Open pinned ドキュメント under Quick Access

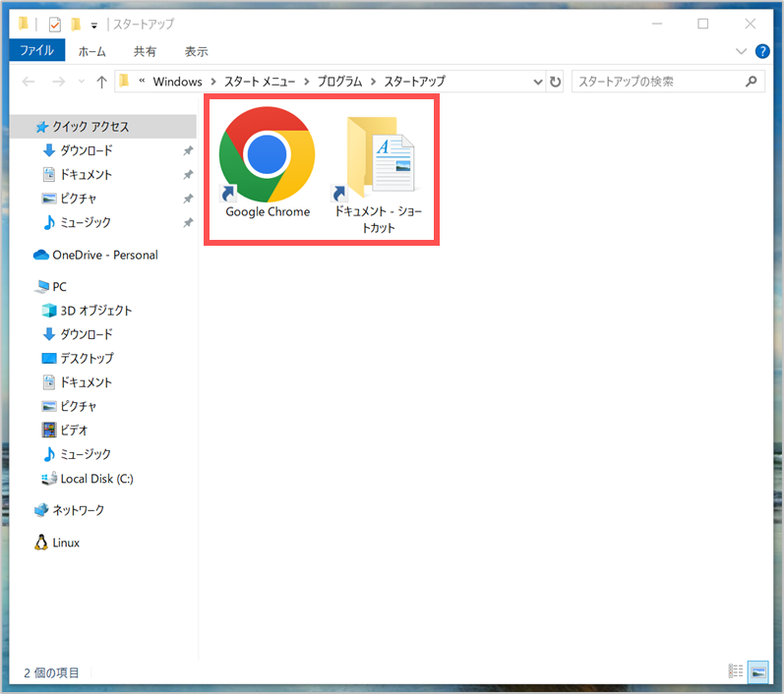coord(86,174)
